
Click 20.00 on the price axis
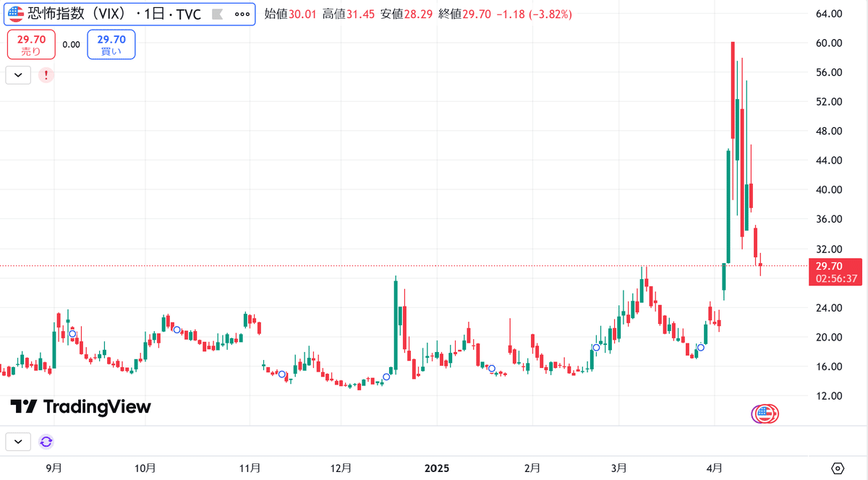(827, 338)
